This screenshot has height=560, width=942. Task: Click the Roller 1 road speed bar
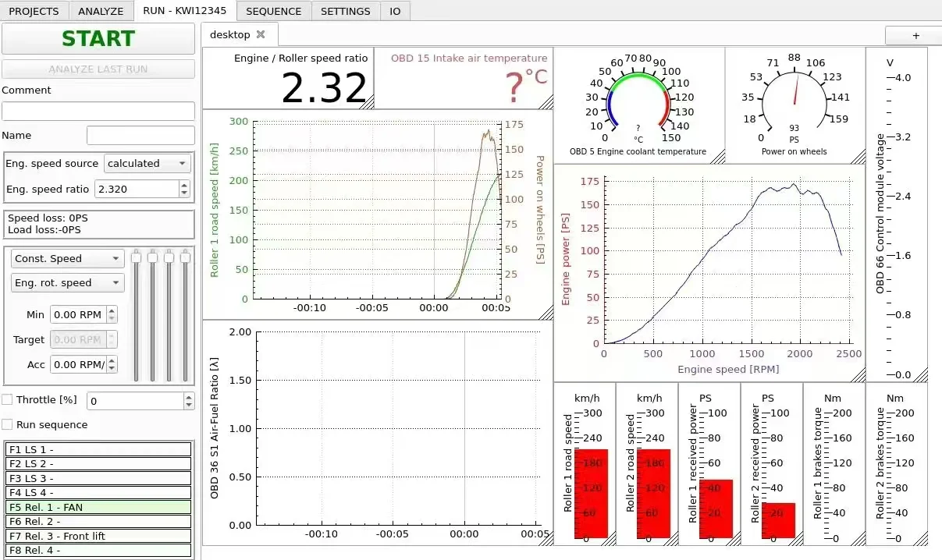591,493
